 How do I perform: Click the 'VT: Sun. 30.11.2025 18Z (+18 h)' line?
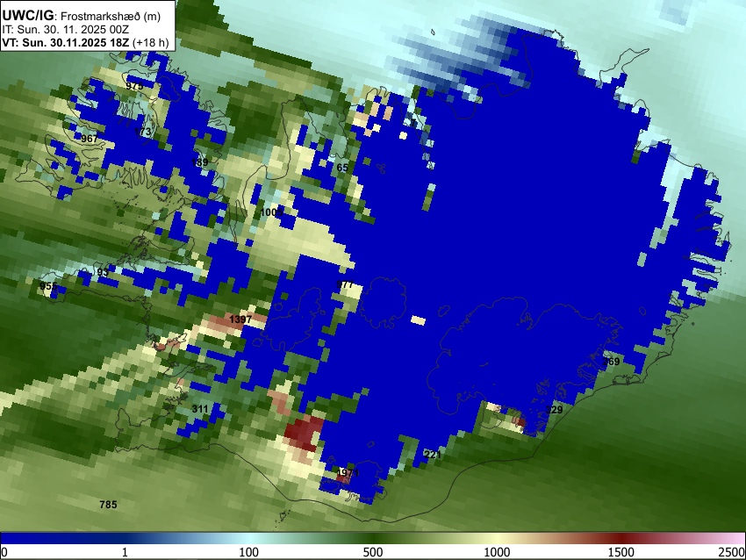(x=85, y=43)
